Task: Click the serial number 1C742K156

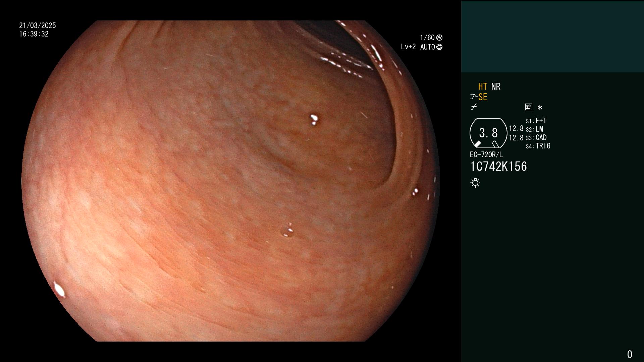Action: pyautogui.click(x=498, y=167)
